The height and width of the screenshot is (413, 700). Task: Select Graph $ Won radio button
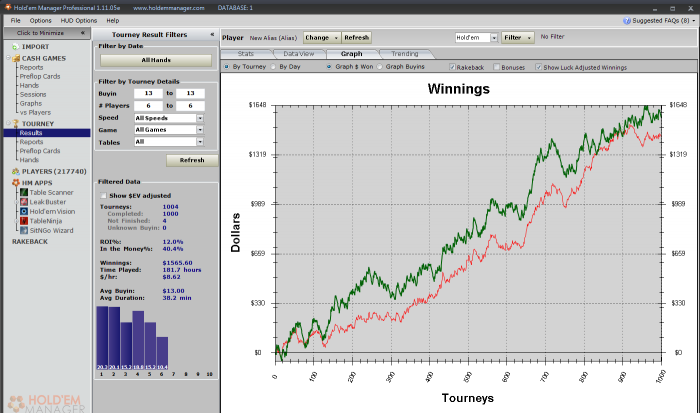click(x=329, y=67)
